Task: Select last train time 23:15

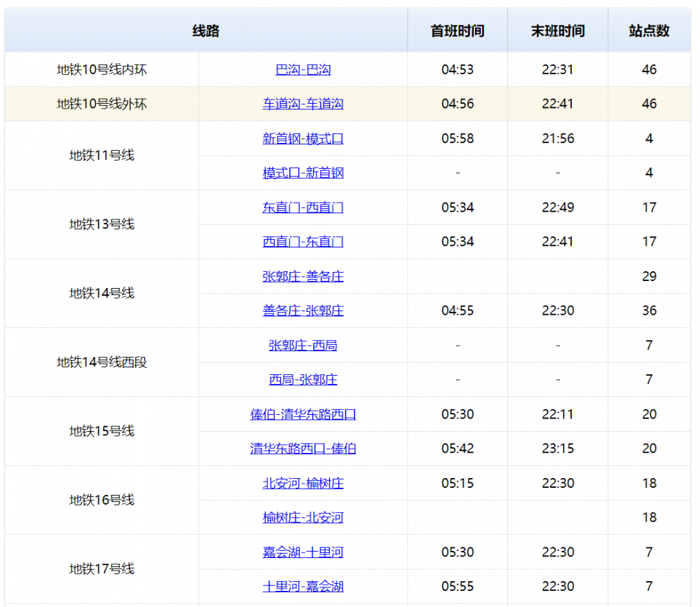Action: coord(558,449)
